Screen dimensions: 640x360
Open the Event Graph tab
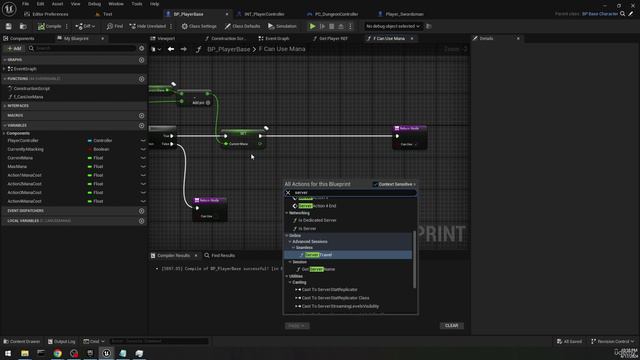pyautogui.click(x=277, y=38)
